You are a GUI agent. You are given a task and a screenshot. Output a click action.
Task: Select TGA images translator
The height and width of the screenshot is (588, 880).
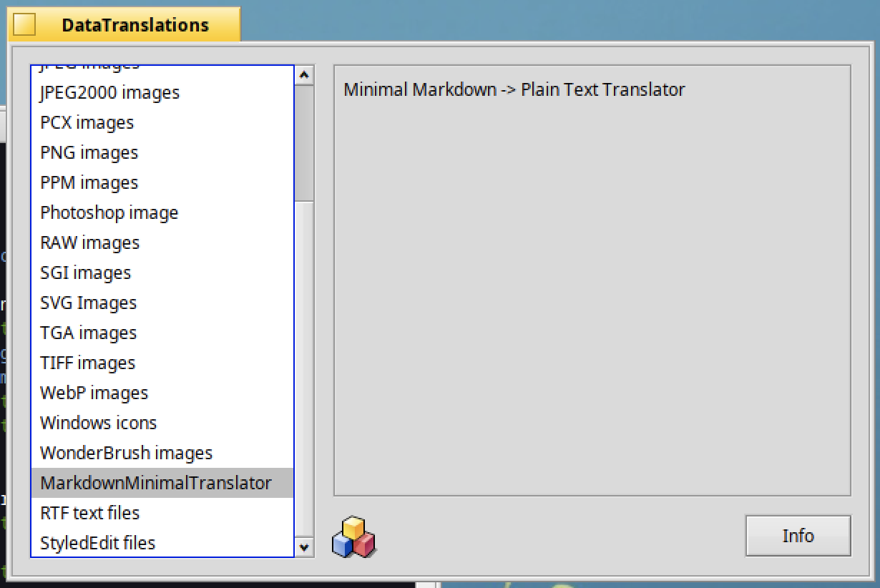click(x=88, y=333)
